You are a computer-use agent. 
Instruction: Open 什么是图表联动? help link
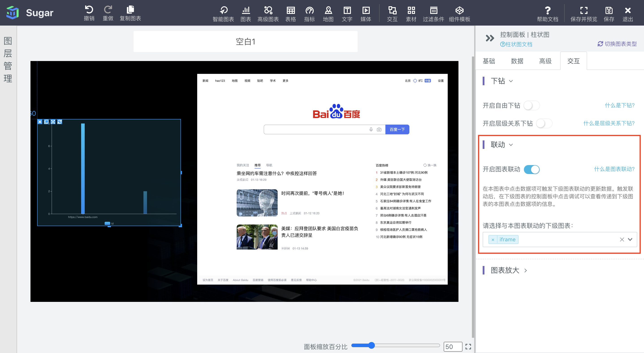click(614, 169)
